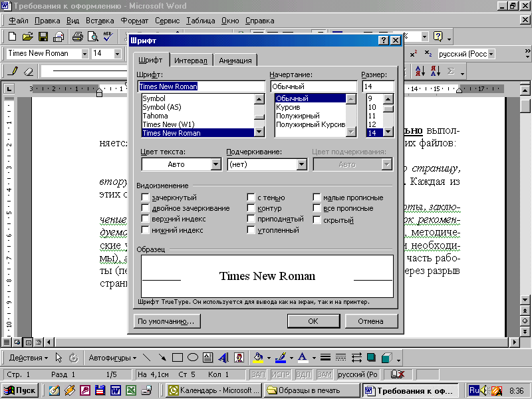Image resolution: width=532 pixels, height=399 pixels.
Task: Click the Font Color A icon
Action: 303,358
